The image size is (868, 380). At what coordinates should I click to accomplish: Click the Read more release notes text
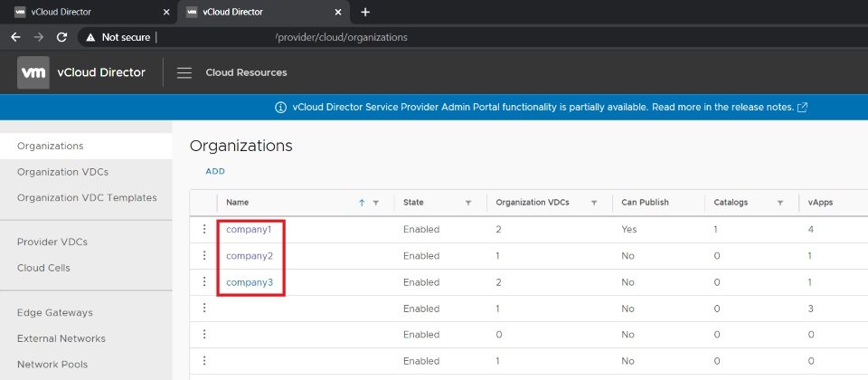pyautogui.click(x=723, y=108)
